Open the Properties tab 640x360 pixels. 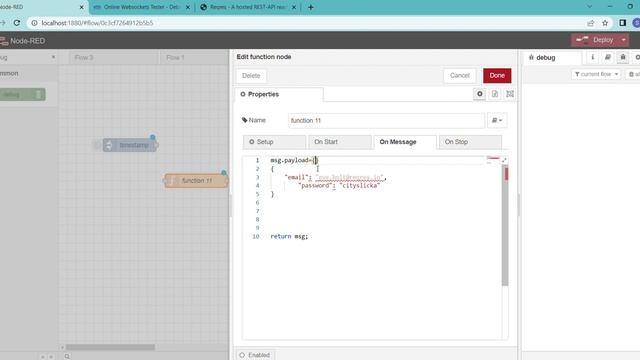[279, 94]
